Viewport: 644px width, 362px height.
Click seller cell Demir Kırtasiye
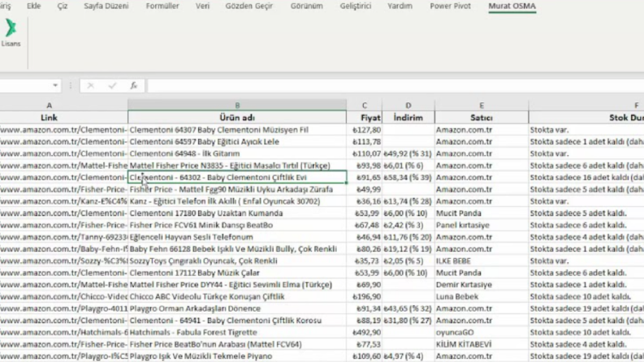click(x=482, y=284)
